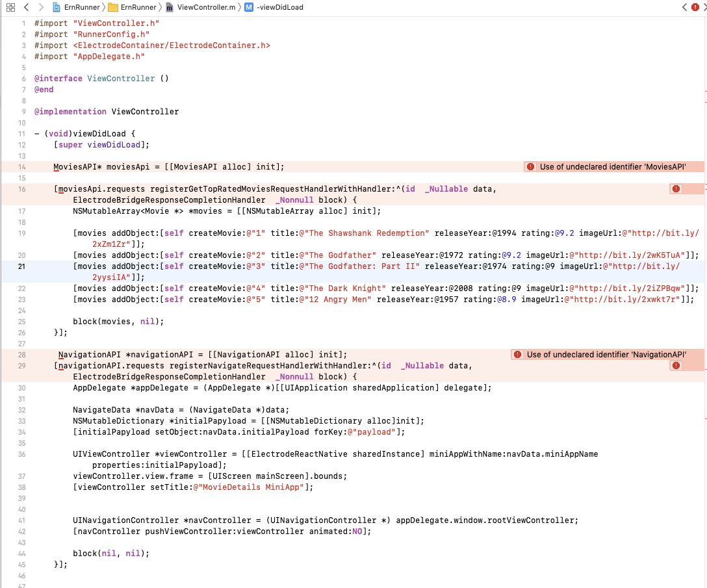The width and height of the screenshot is (707, 588).
Task: Click the back navigation chevron
Action: pos(25,7)
